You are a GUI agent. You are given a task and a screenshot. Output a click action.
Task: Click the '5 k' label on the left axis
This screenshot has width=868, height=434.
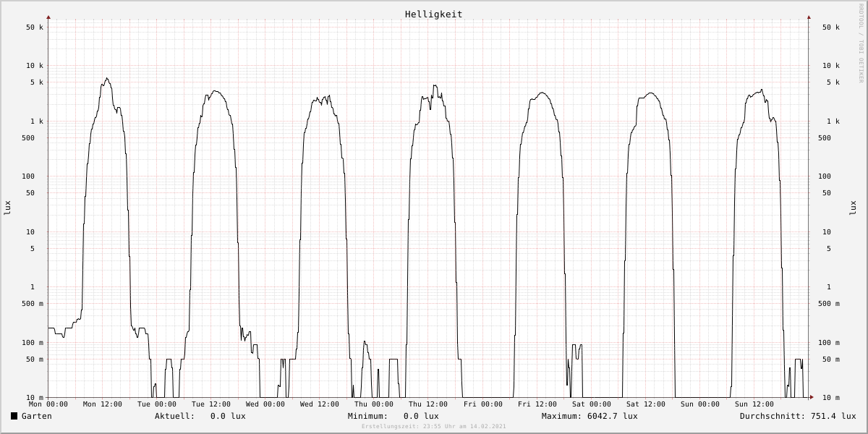[37, 82]
